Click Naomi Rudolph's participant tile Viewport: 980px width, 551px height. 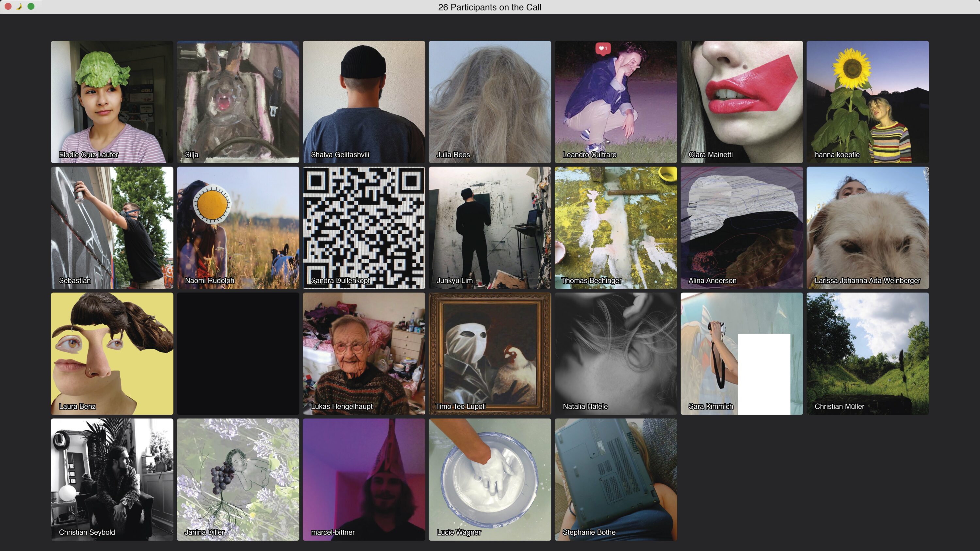click(x=238, y=228)
